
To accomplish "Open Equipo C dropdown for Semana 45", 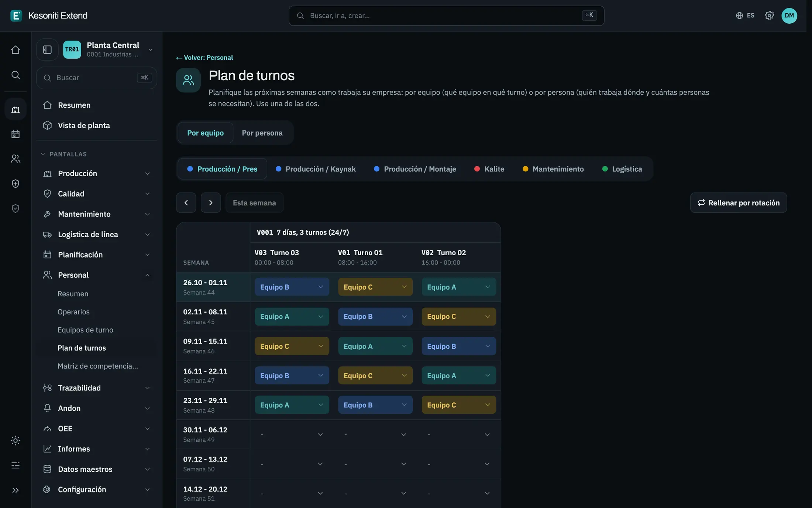I will click(458, 316).
